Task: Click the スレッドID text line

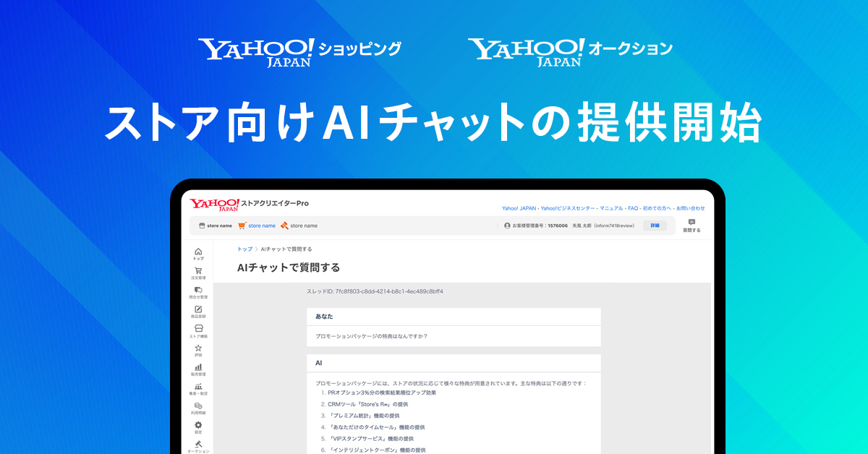Action: [375, 291]
